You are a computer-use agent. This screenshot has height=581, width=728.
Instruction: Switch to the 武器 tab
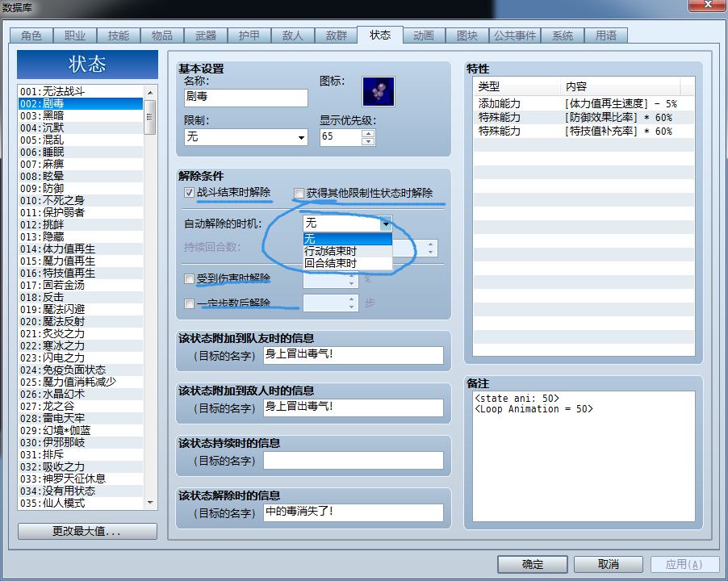206,36
